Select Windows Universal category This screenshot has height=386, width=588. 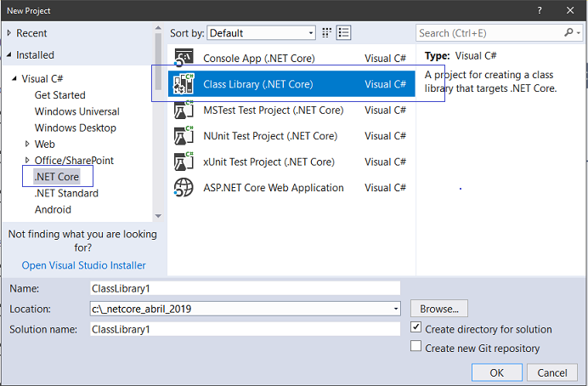(76, 111)
